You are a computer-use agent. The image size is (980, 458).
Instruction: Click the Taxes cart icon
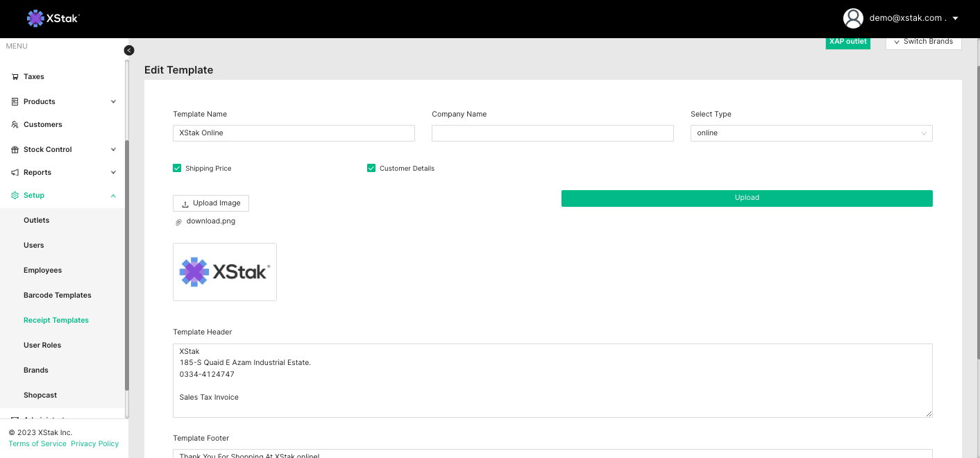15,77
